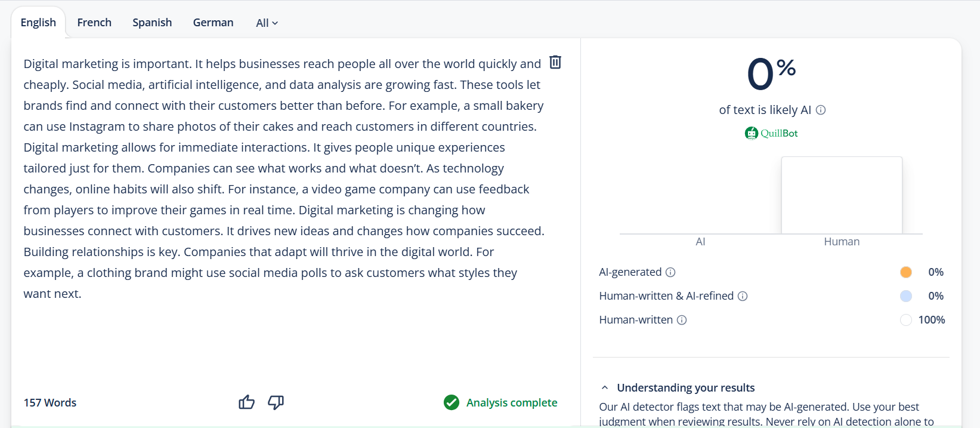Click info icon beside Human-written label
This screenshot has width=980, height=428.
tap(682, 320)
